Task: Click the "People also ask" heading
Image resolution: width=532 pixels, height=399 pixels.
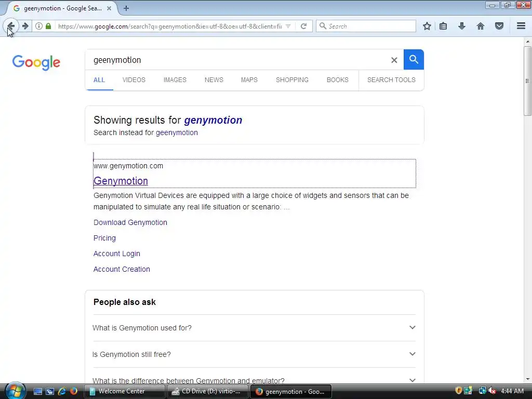Action: 125,302
